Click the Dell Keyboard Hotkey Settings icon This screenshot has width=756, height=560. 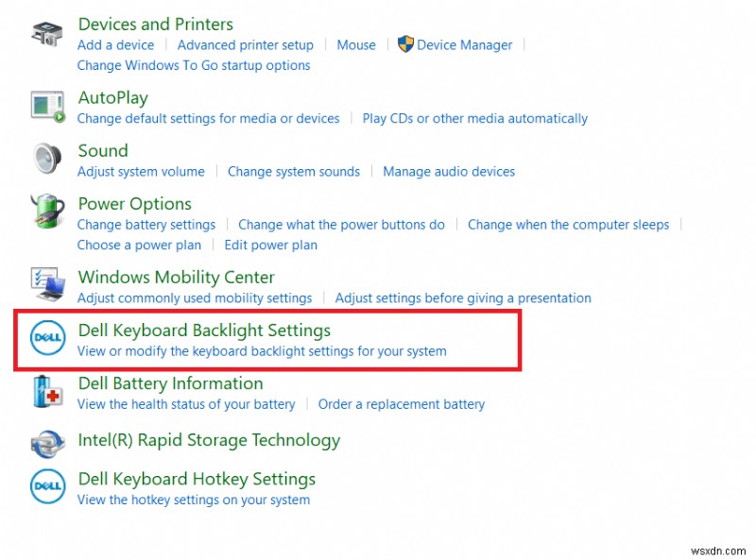pos(46,487)
